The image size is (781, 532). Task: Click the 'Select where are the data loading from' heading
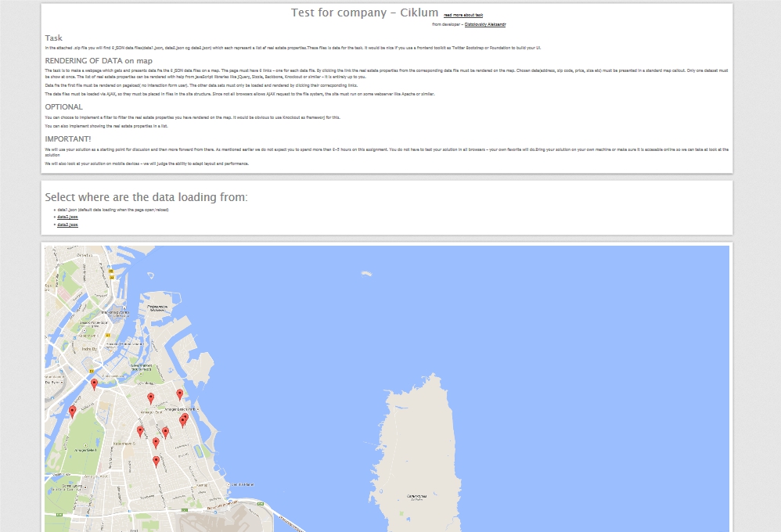(146, 197)
